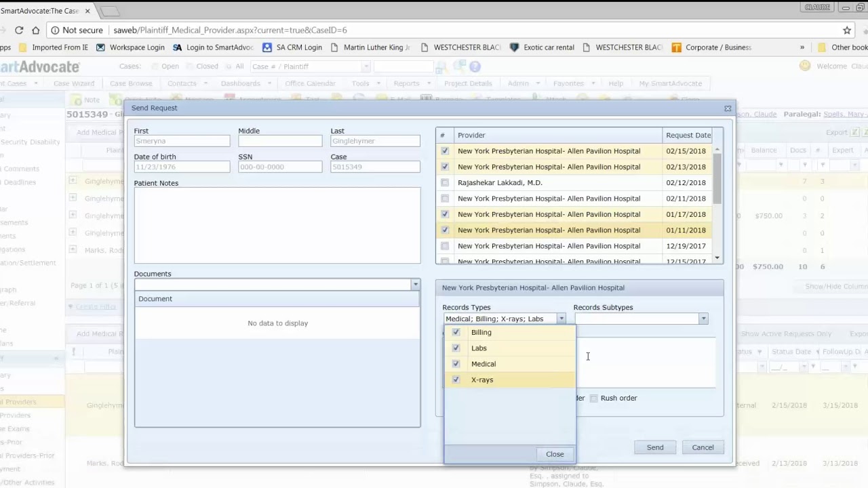This screenshot has width=868, height=488.
Task: Select the Open cases radio button
Action: point(155,66)
